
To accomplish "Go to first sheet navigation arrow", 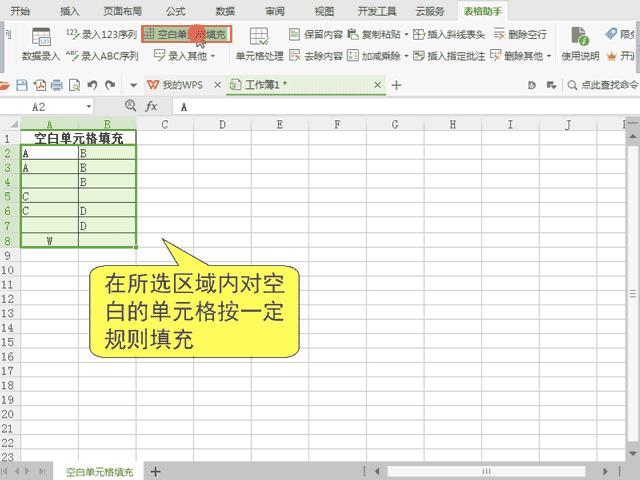I will [4, 472].
